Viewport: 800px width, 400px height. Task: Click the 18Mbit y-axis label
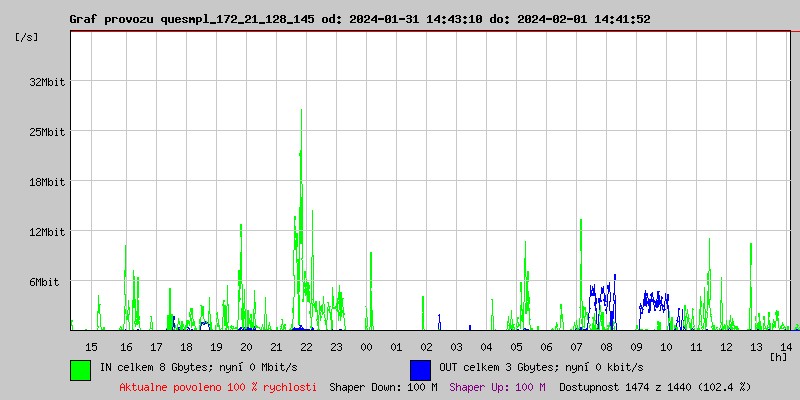pyautogui.click(x=47, y=182)
